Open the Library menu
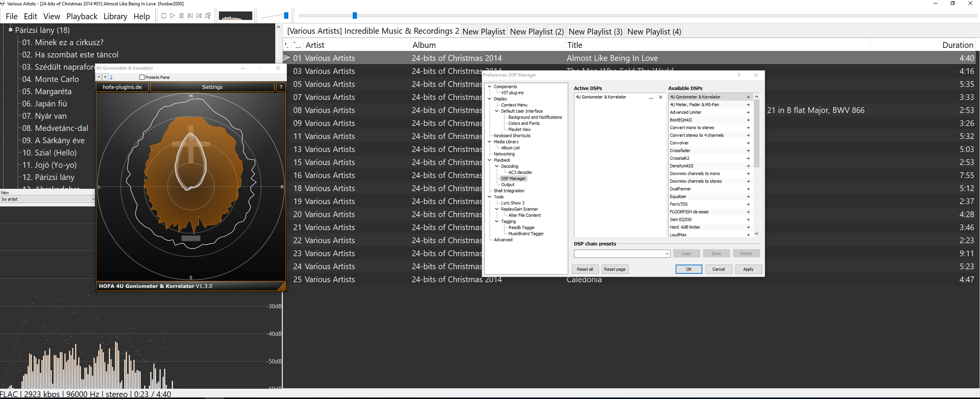The height and width of the screenshot is (399, 980). 115,17
